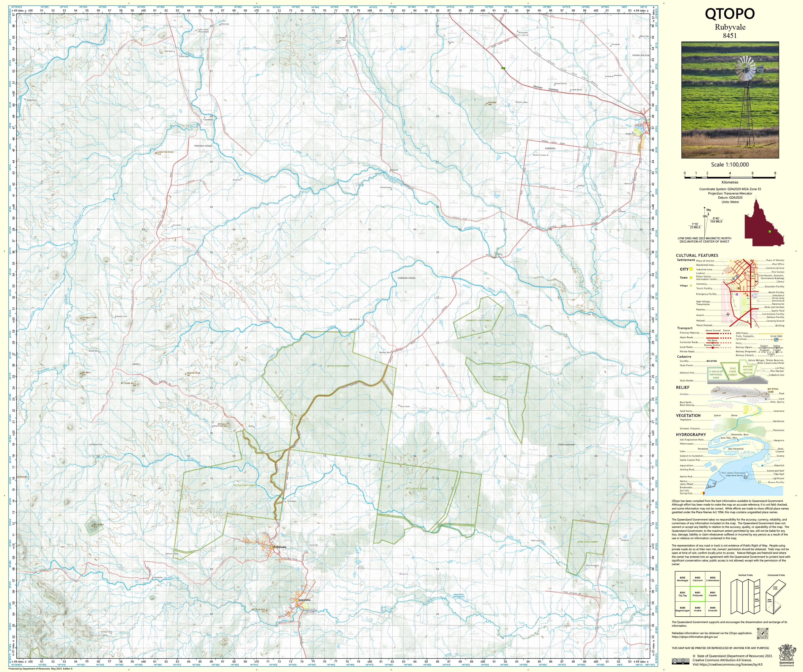Select the 8351 Zig Zag index cell
This screenshot has height=672, width=803.
(x=683, y=594)
